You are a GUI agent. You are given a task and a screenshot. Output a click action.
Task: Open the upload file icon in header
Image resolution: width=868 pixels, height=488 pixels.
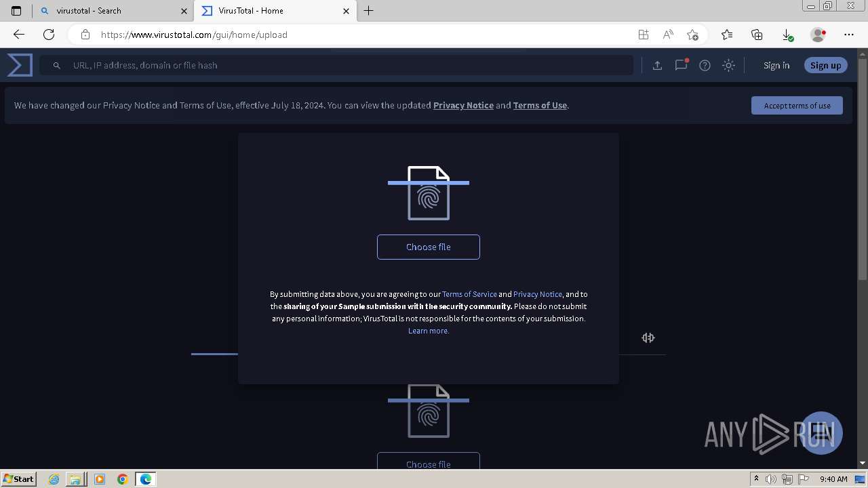(657, 65)
